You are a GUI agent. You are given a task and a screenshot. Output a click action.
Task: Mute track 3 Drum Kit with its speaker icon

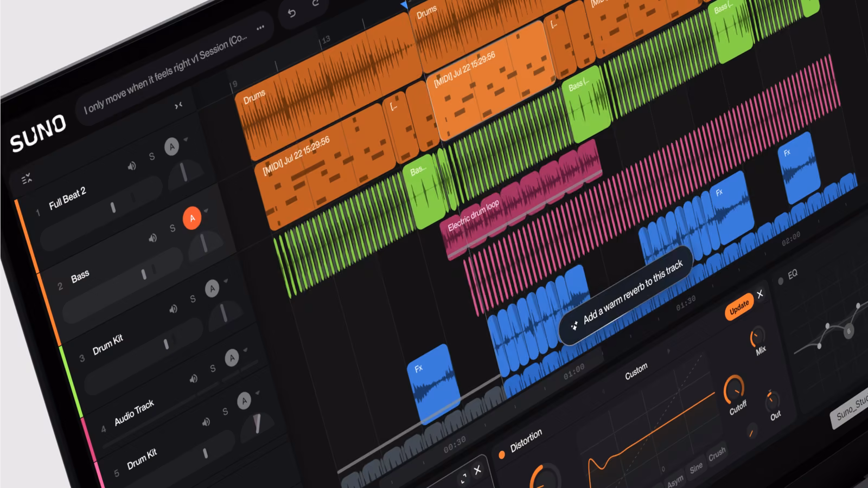(174, 309)
